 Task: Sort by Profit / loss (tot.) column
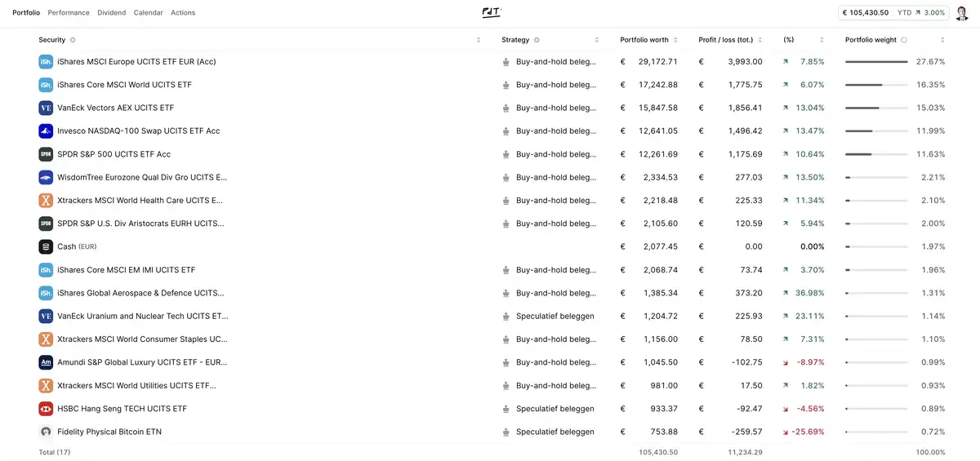pos(760,40)
